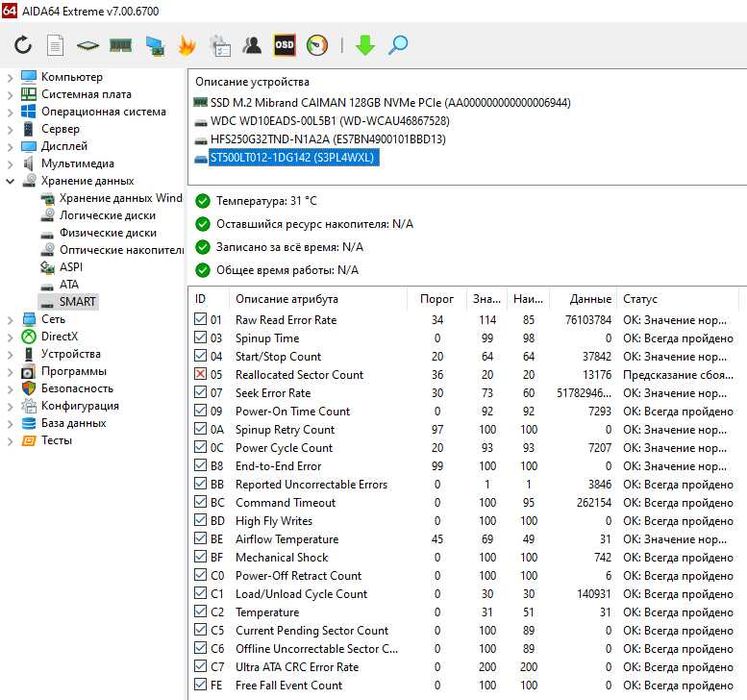
Task: Open the Report document icon
Action: coord(55,45)
